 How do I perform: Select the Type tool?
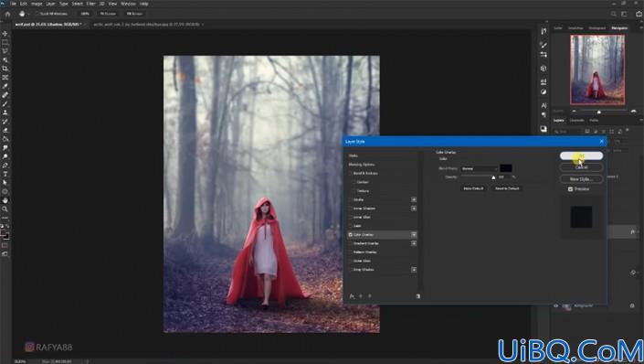[5, 174]
